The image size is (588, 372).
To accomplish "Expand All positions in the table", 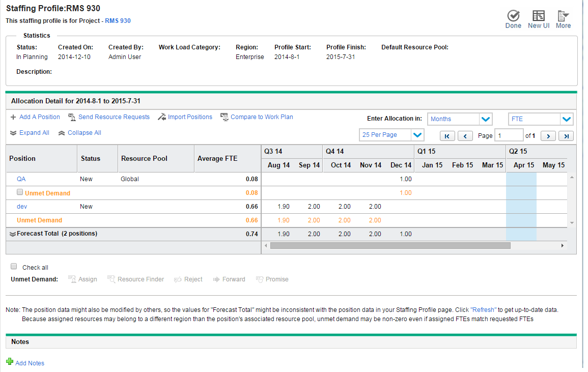I will click(30, 133).
